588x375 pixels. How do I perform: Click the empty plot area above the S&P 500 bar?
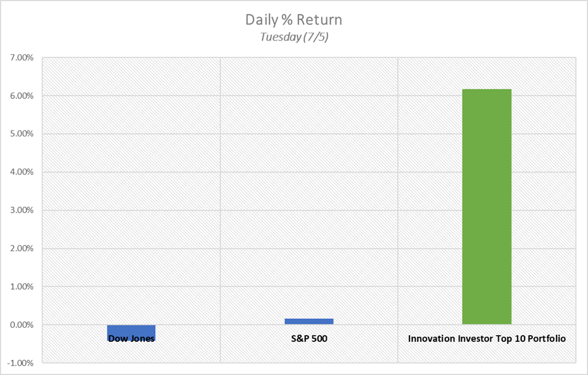[x=309, y=181]
